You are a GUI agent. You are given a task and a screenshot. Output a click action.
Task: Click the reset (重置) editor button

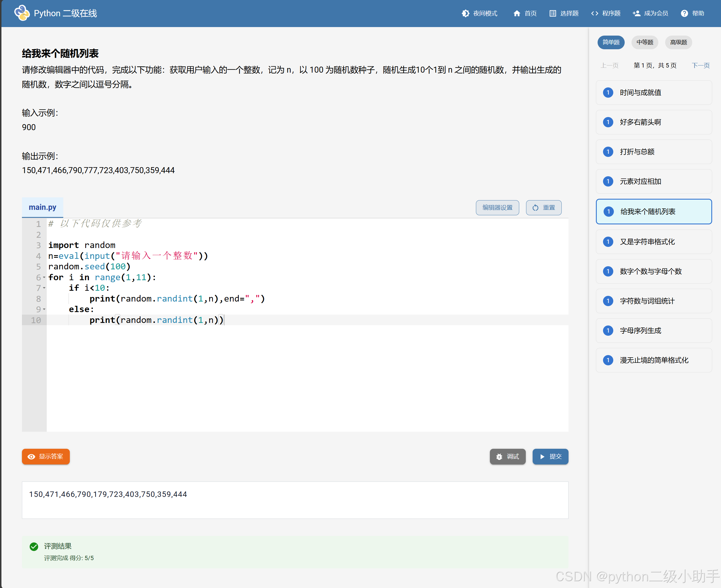click(543, 208)
